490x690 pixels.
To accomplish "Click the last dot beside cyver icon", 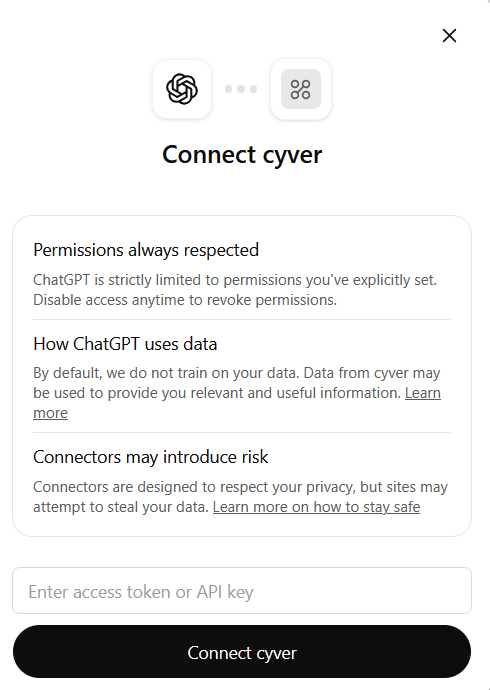I will [x=253, y=89].
